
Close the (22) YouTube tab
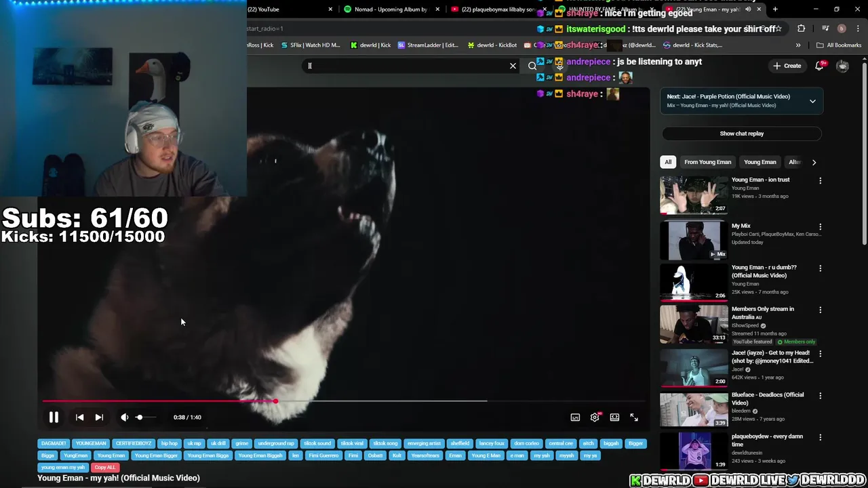tap(330, 9)
